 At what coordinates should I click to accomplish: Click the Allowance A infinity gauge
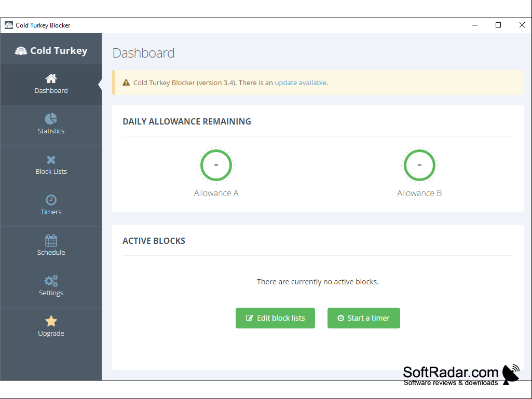tap(216, 165)
